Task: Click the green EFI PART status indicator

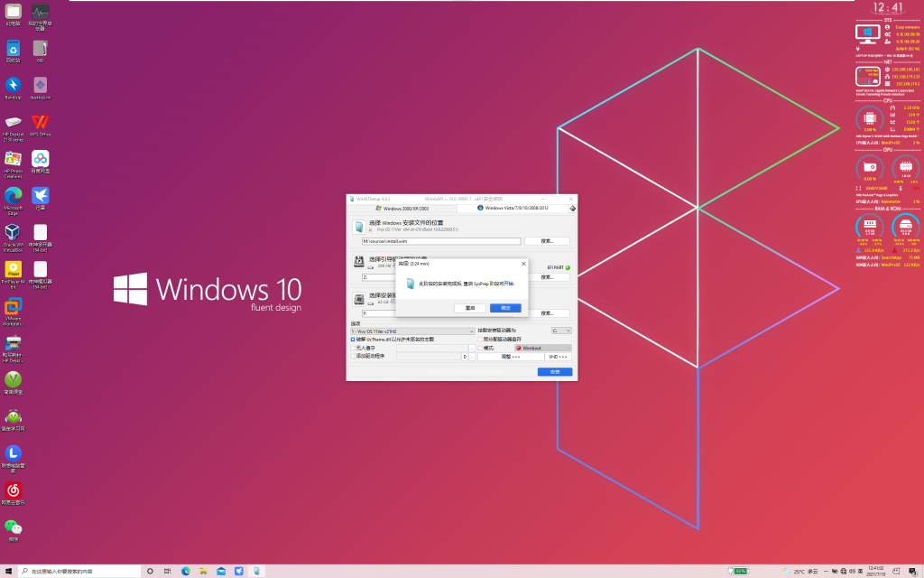Action: (x=568, y=267)
